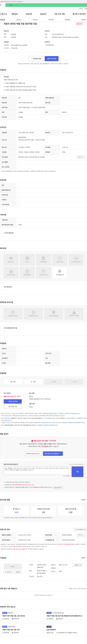This screenshot has width=87, height=644.
Task: Click the 고용24 입사지원 button under 접수 마감일
Action: point(13,402)
